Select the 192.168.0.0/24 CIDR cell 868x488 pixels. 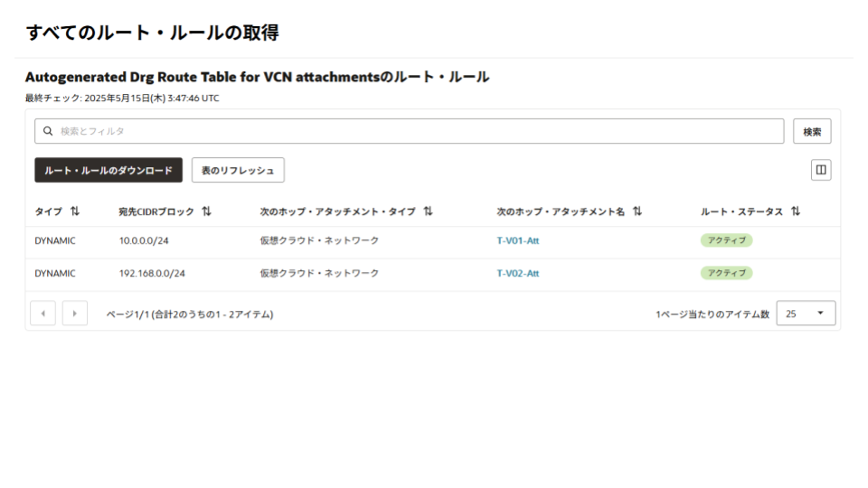[x=152, y=273]
